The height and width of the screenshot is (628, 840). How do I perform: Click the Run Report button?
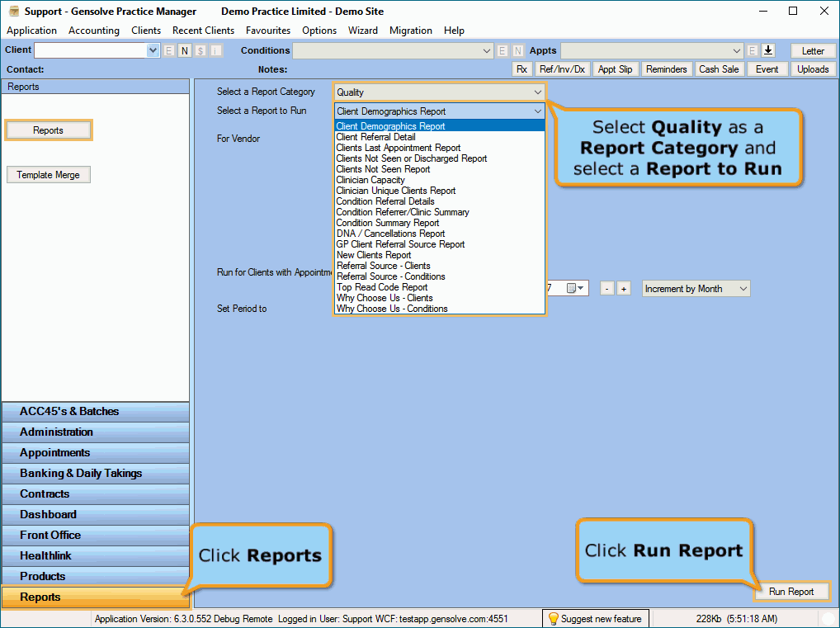click(x=791, y=592)
